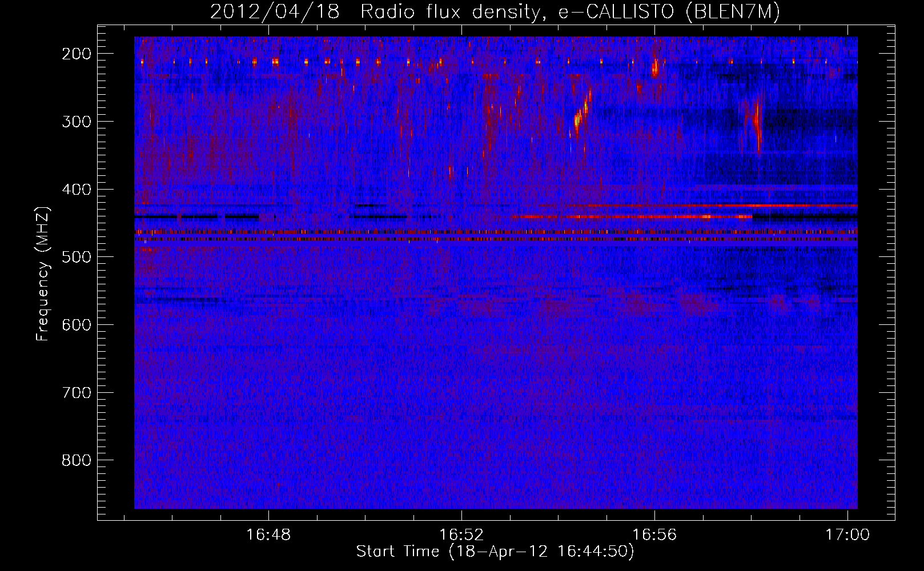Click the 16:52 time tick label

coord(461,535)
